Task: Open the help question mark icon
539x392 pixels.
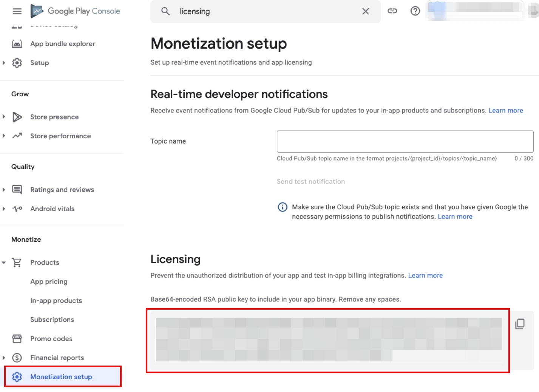Action: click(x=415, y=11)
